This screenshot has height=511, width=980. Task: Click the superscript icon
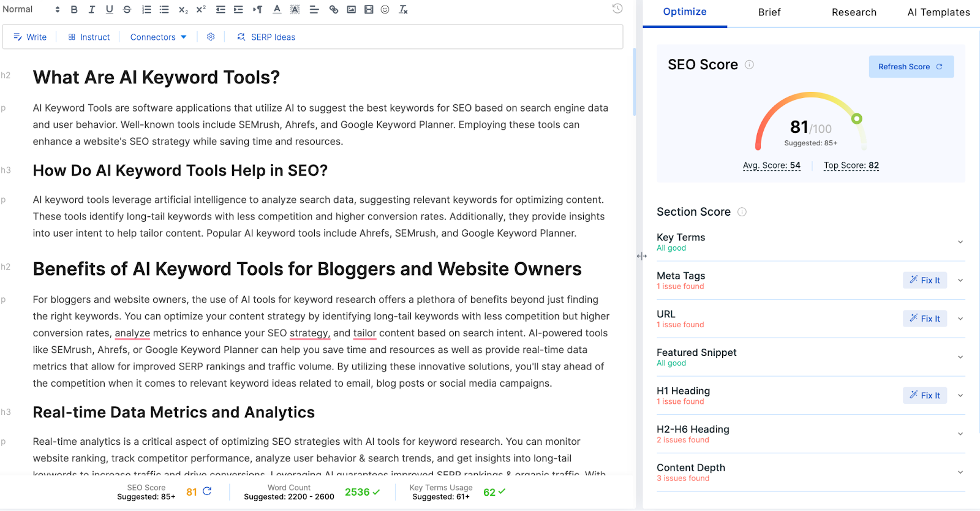[x=201, y=10]
